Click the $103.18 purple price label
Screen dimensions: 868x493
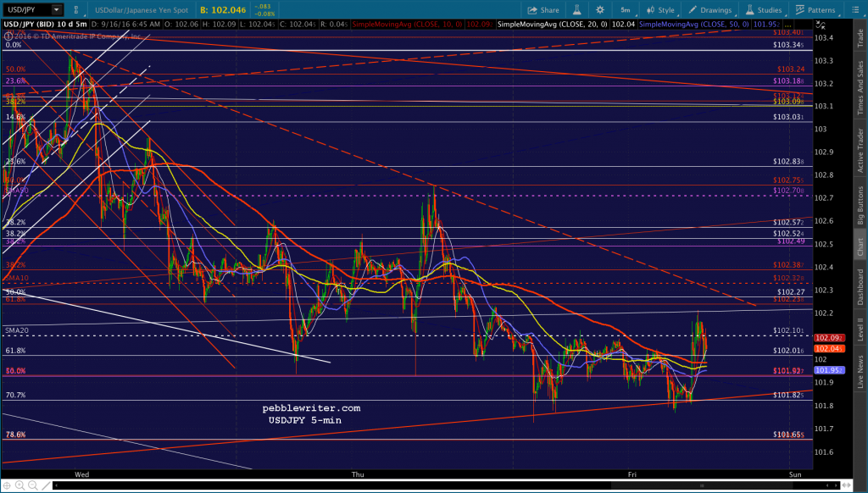point(788,80)
